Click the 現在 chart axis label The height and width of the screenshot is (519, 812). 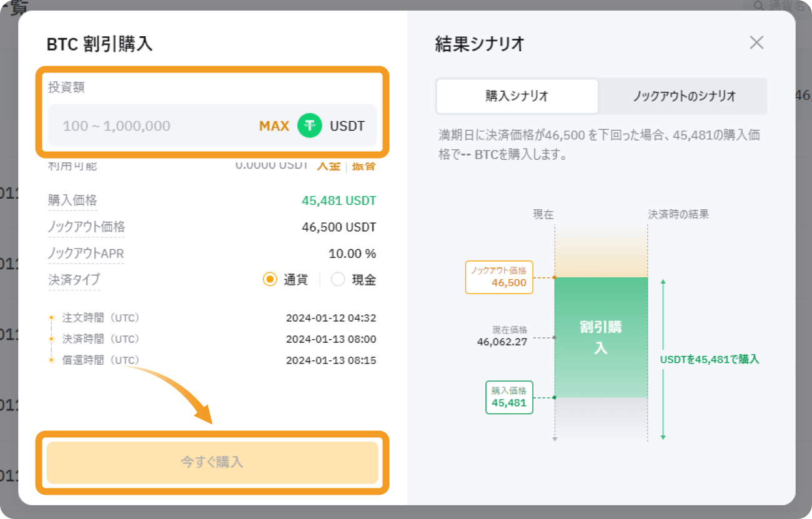click(543, 214)
